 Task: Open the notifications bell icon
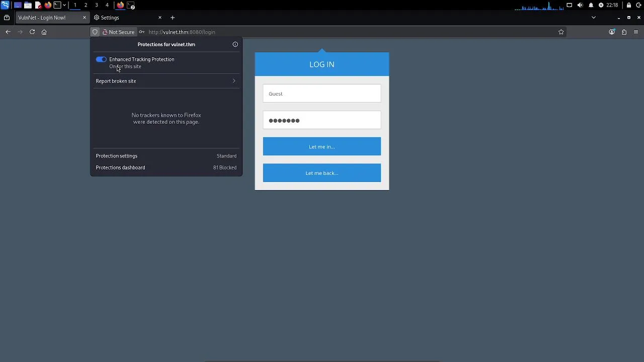[591, 5]
